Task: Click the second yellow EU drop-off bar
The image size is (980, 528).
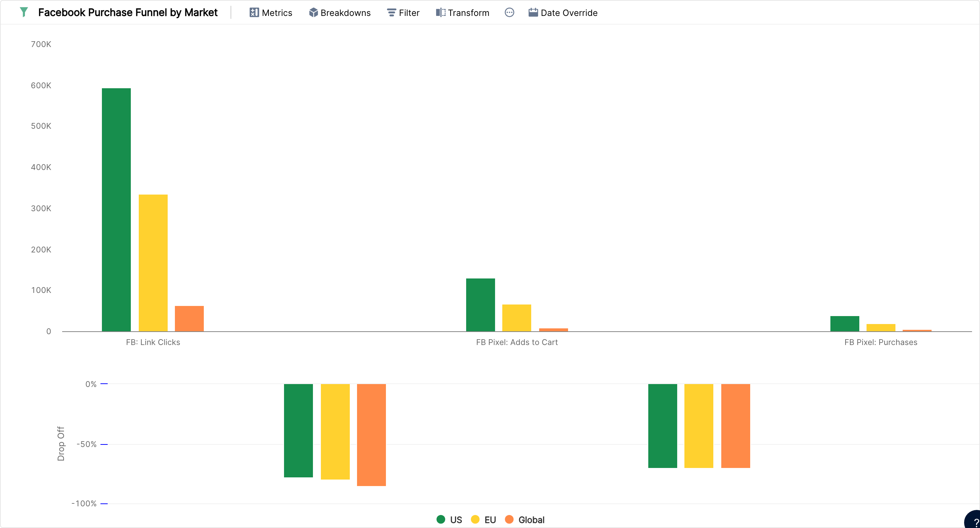Action: [699, 426]
